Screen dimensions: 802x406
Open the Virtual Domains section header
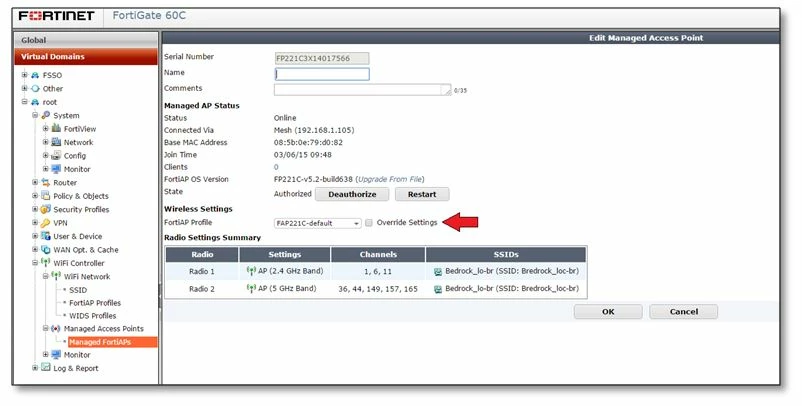click(x=86, y=56)
